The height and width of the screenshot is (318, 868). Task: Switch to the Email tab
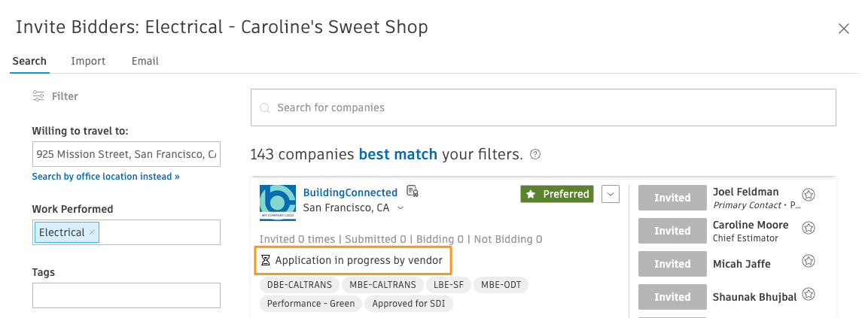(x=145, y=61)
